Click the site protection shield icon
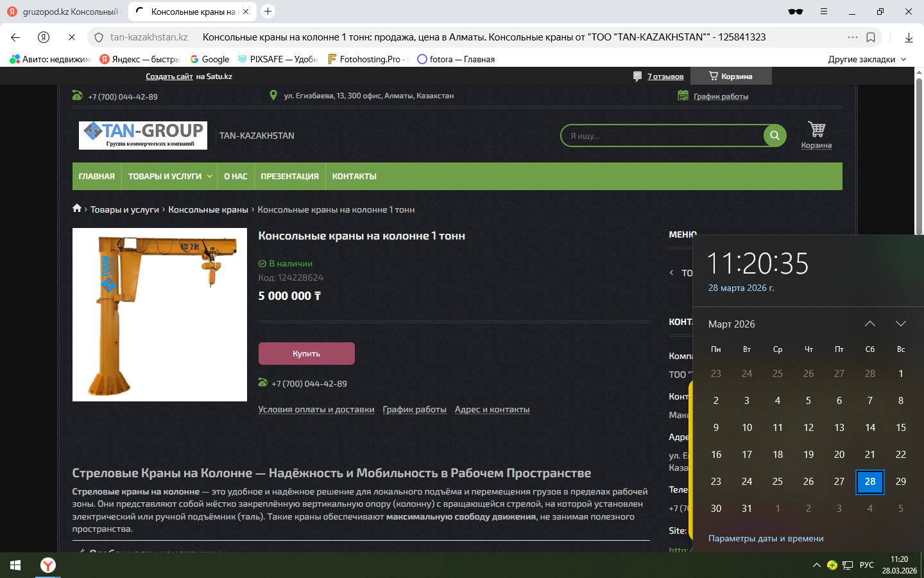924x578 pixels. coord(99,37)
